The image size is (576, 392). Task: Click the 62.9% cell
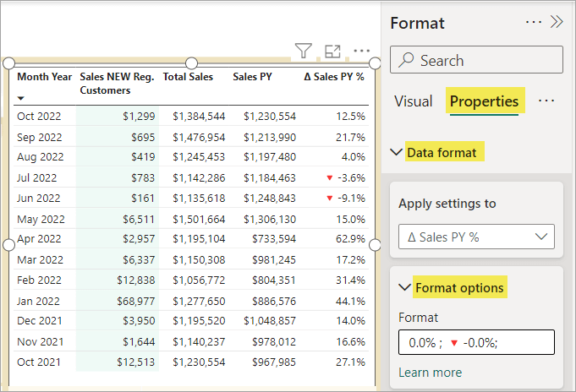click(x=350, y=239)
